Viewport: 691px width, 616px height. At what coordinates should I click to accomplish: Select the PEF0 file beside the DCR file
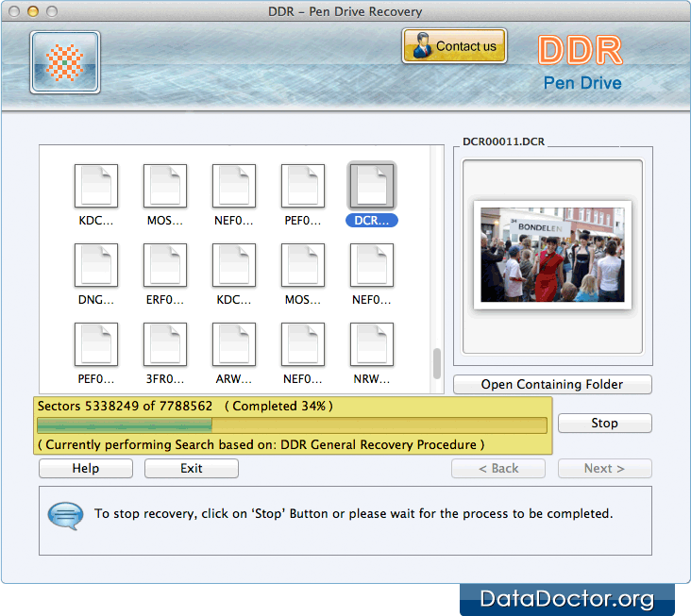(x=303, y=186)
